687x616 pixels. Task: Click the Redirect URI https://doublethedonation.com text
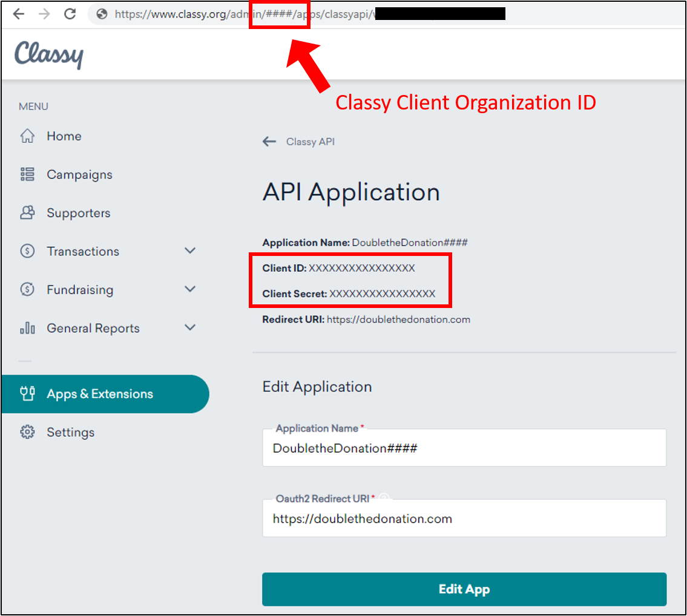(398, 320)
